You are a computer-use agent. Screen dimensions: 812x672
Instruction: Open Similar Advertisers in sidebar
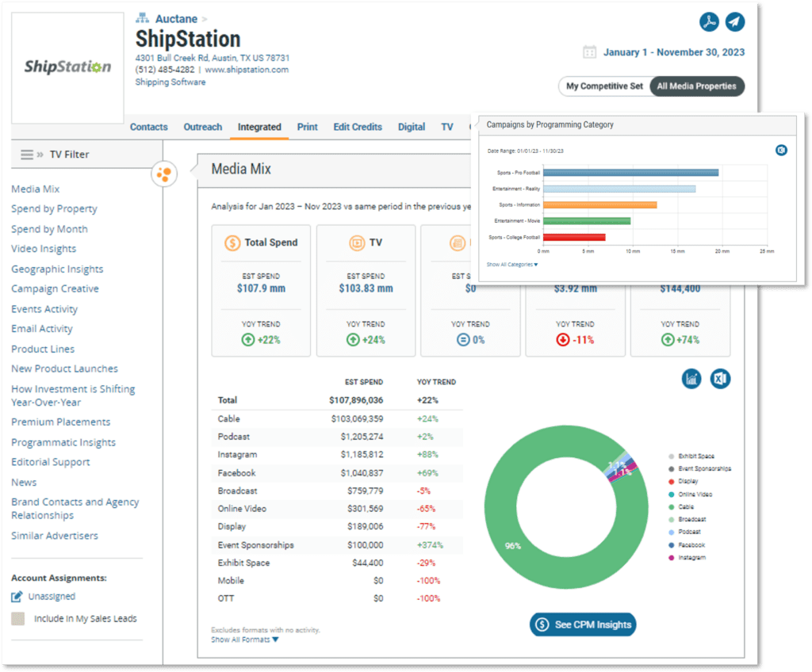click(x=55, y=536)
